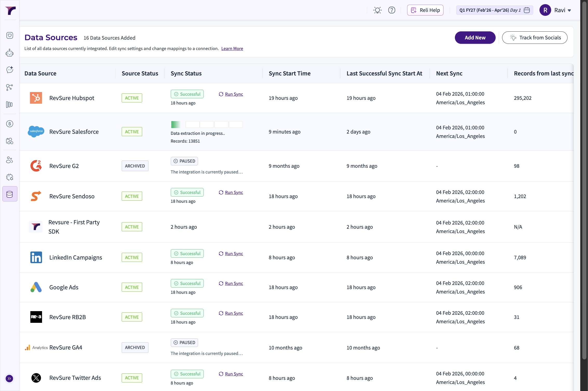588x391 pixels.
Task: Expand the sidebar with double-chevron button
Action: coord(9,379)
